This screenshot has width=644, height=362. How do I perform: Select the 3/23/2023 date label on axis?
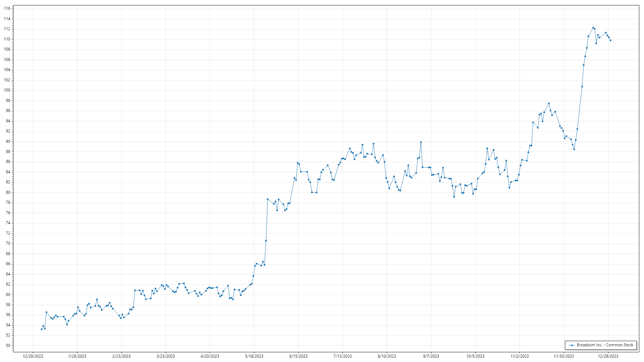coord(166,356)
